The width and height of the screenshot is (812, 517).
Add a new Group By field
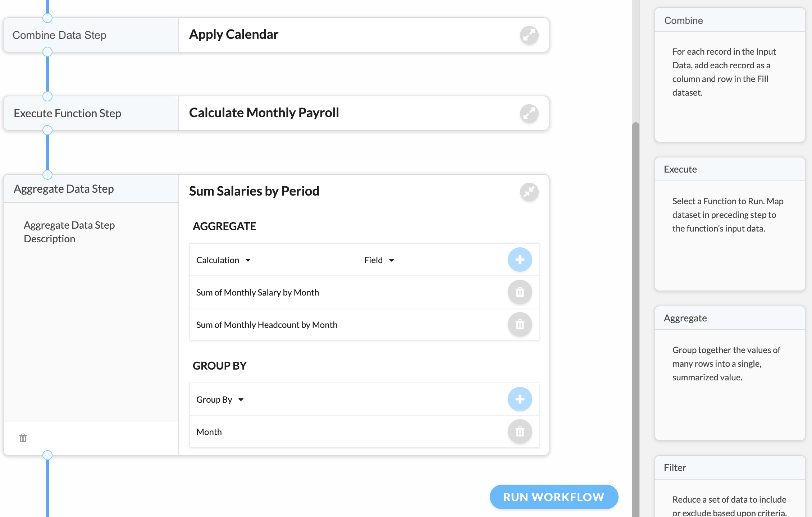click(x=520, y=399)
